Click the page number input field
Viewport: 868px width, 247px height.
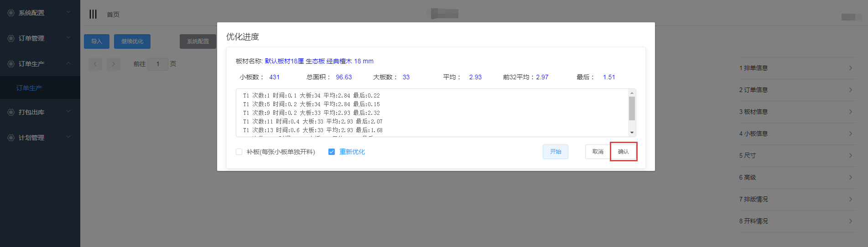pos(158,64)
